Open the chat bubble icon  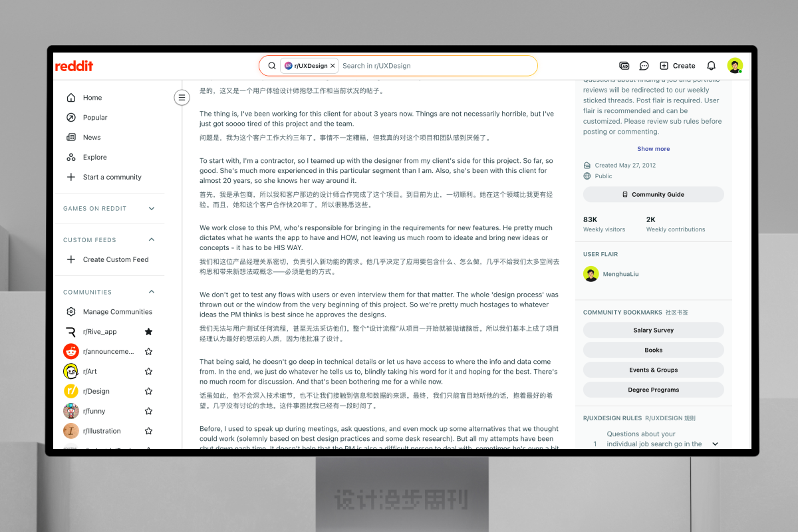pos(644,66)
